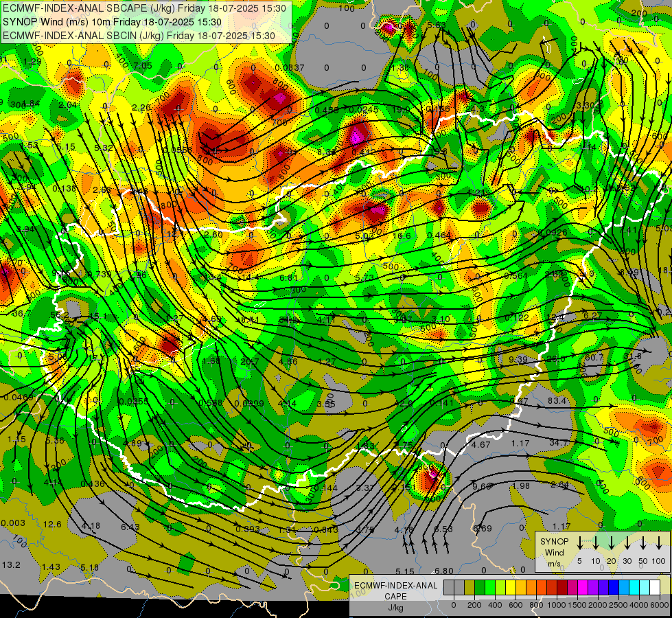Click the '9.69' value on the map
672x618 pixels.
coord(482,486)
